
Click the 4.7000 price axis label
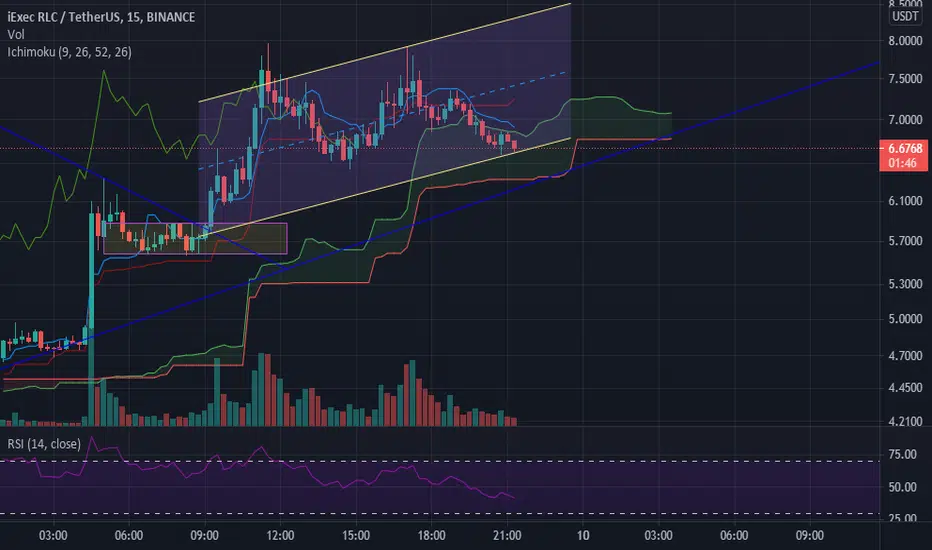[905, 356]
